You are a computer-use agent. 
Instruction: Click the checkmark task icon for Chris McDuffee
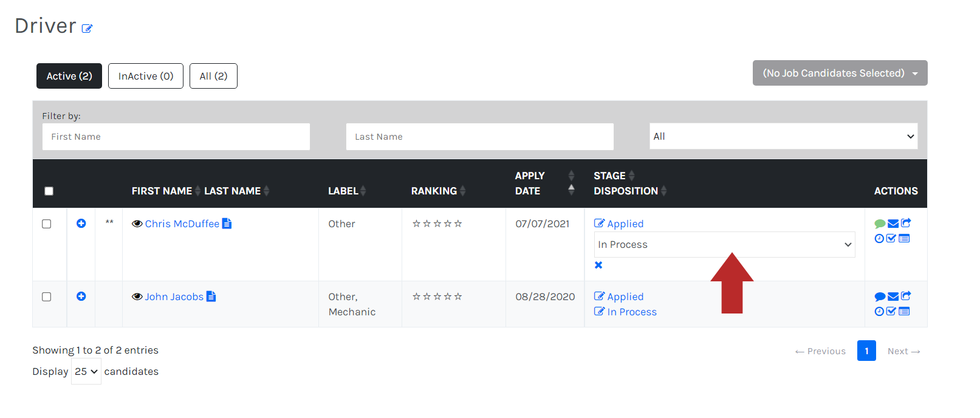point(891,239)
